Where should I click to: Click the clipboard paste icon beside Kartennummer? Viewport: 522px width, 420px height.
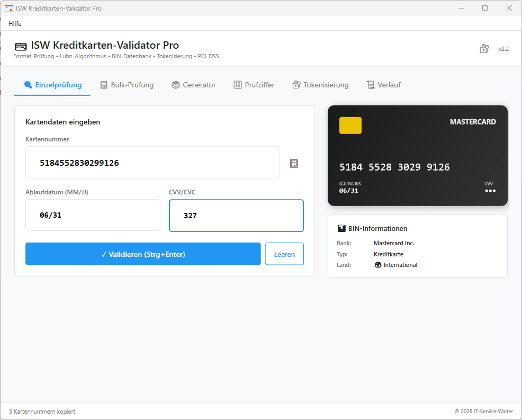[x=294, y=164]
